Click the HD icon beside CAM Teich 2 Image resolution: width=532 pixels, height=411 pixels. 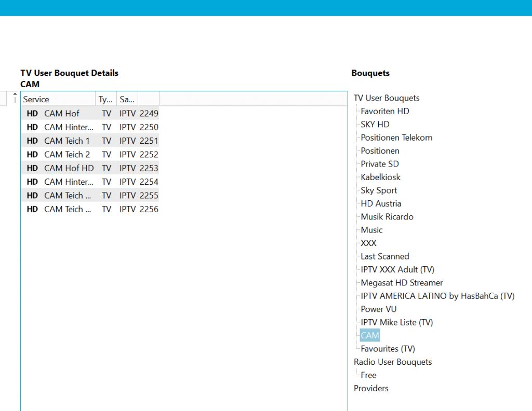(32, 155)
